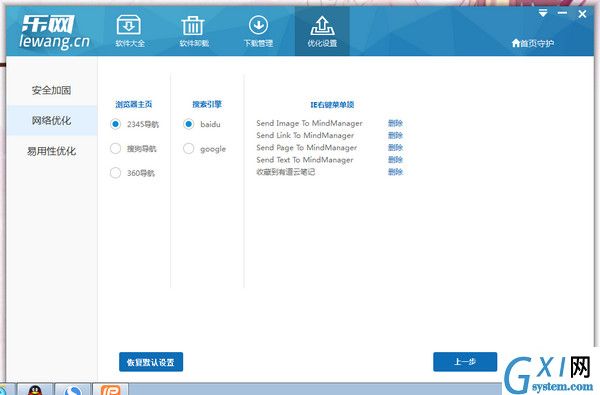Delete 收藏到有道云笔记 menu entry
The image size is (600, 395).
[x=395, y=172]
